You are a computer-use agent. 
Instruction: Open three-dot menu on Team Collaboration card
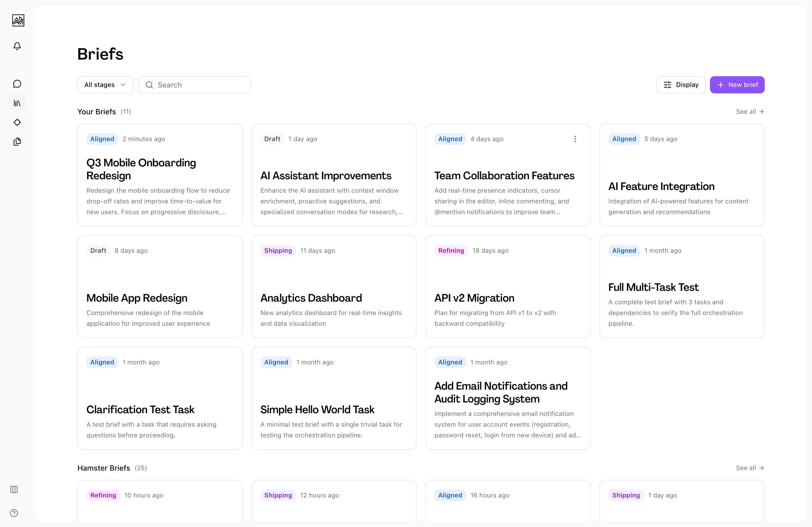pyautogui.click(x=575, y=139)
